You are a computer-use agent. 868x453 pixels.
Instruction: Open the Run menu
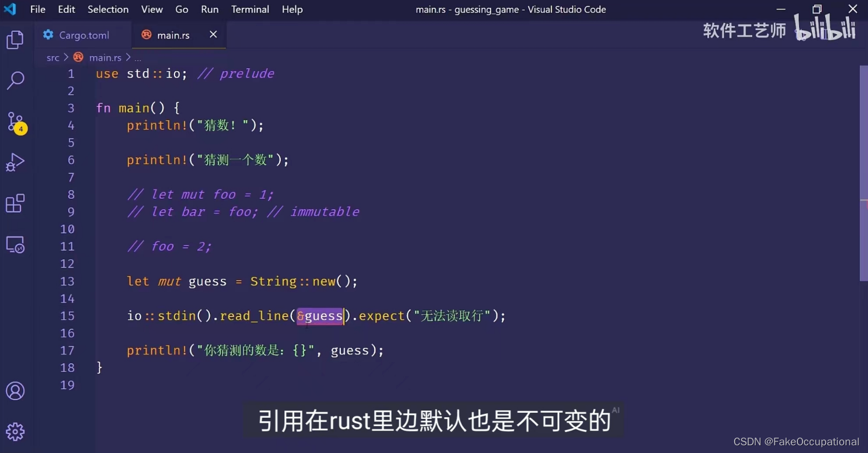pyautogui.click(x=209, y=9)
